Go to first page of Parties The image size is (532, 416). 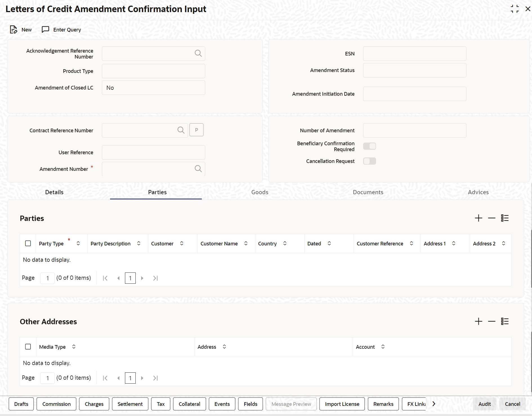(x=105, y=278)
